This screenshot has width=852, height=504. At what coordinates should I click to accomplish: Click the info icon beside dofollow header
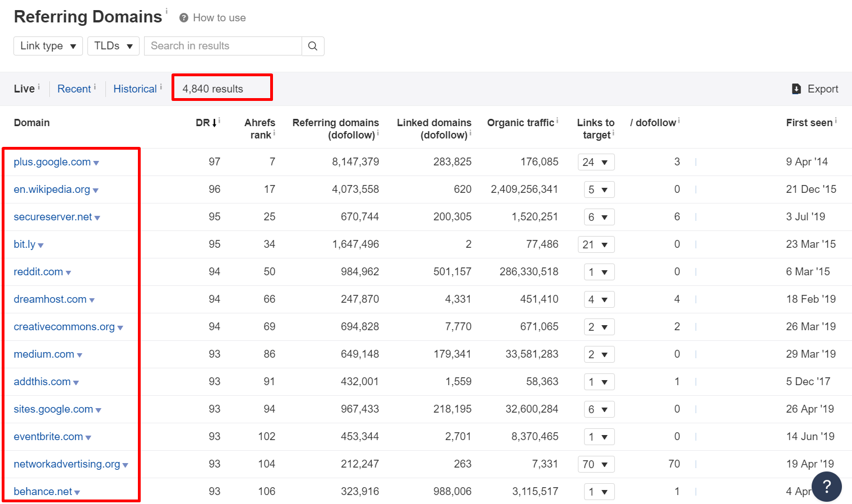[679, 121]
